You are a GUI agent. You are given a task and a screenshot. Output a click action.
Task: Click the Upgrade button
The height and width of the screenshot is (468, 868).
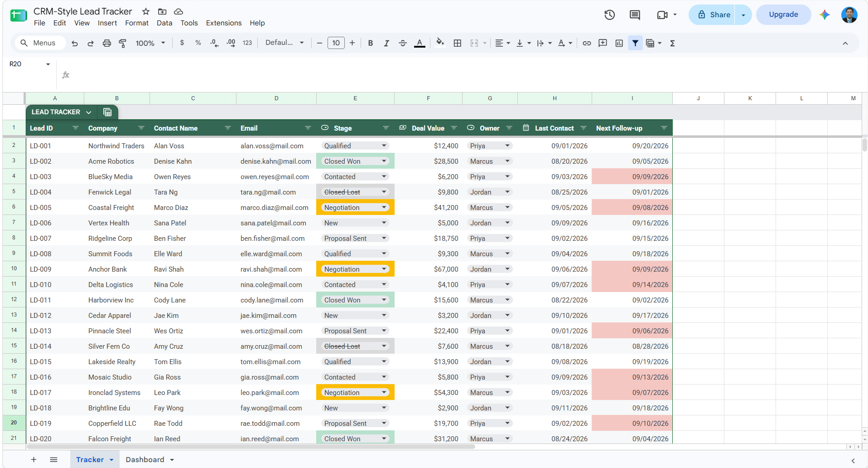click(x=783, y=15)
